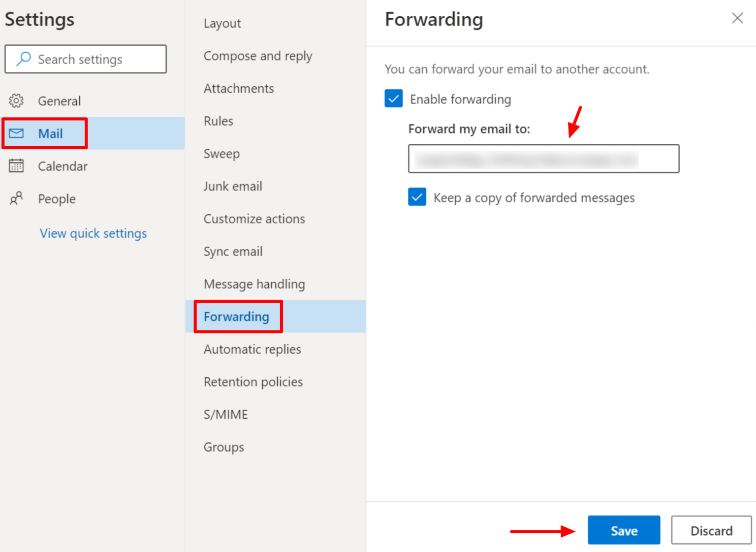Click the forwarding email address field

pos(543,159)
